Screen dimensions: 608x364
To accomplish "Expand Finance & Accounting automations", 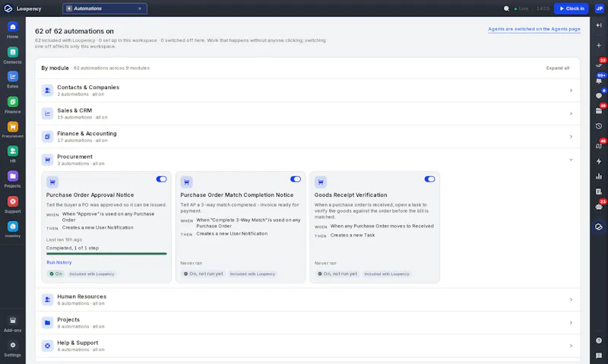I will 308,137.
